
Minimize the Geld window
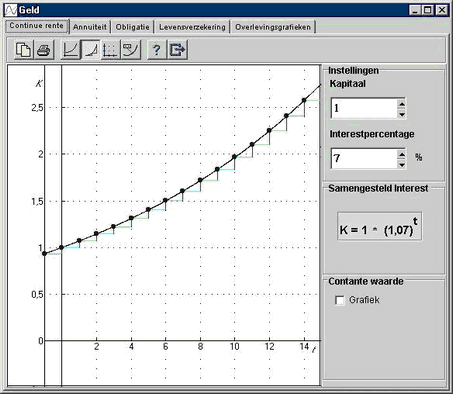414,10
